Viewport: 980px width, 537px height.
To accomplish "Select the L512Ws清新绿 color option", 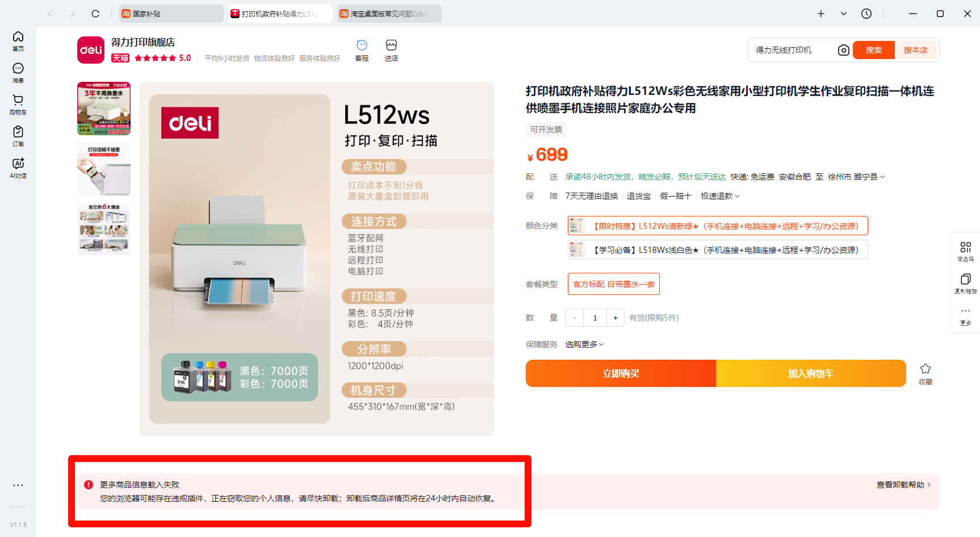I will [x=718, y=226].
